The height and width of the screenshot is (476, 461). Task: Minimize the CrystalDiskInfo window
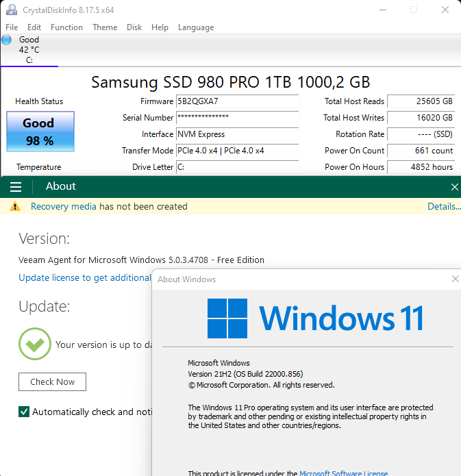point(383,10)
